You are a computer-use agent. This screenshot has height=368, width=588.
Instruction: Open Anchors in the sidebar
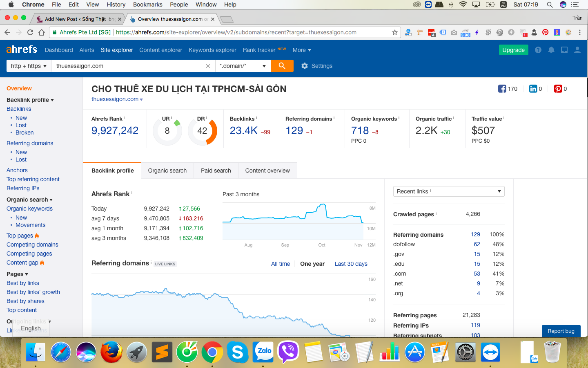17,170
